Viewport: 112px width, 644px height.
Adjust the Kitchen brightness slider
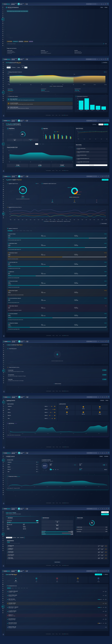click(x=51, y=409)
